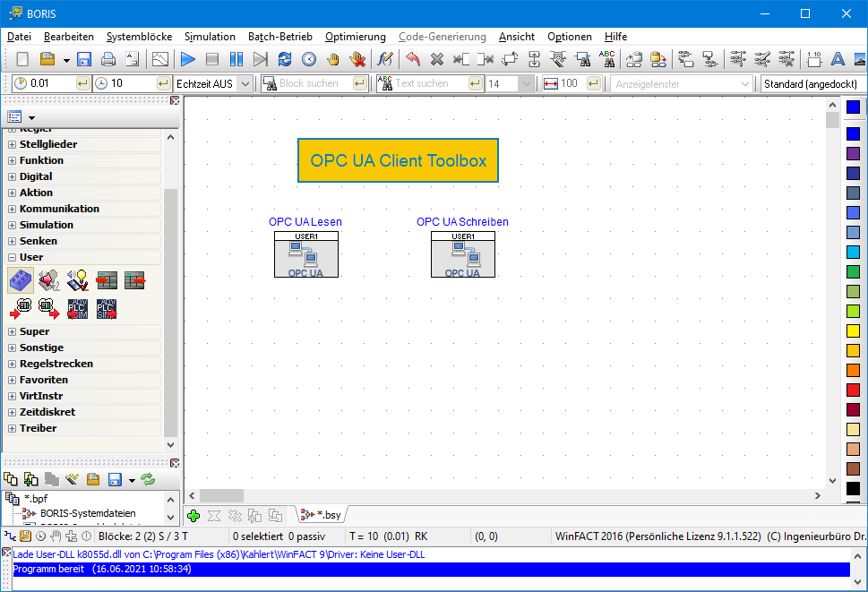Click the magic wand icon in project panel

click(x=72, y=479)
